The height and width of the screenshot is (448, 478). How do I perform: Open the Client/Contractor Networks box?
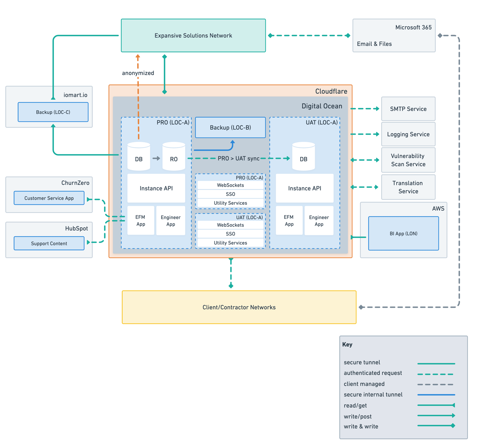(x=239, y=307)
